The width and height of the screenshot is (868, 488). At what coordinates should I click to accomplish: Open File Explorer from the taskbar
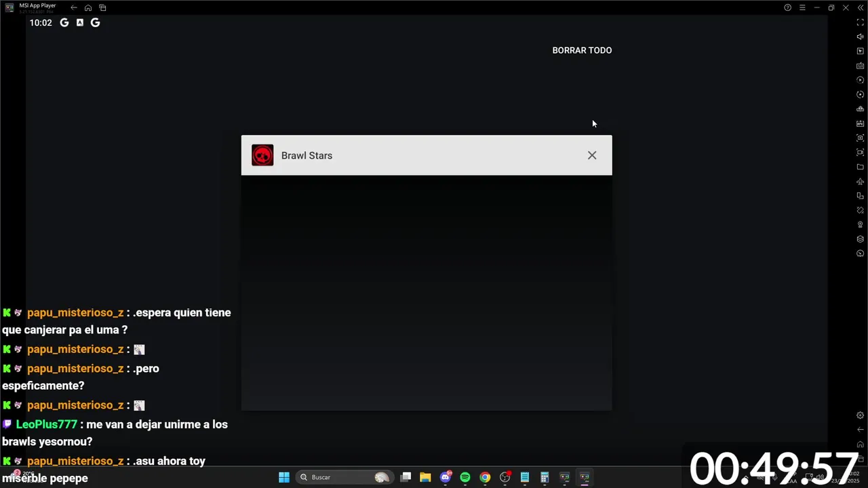425,477
